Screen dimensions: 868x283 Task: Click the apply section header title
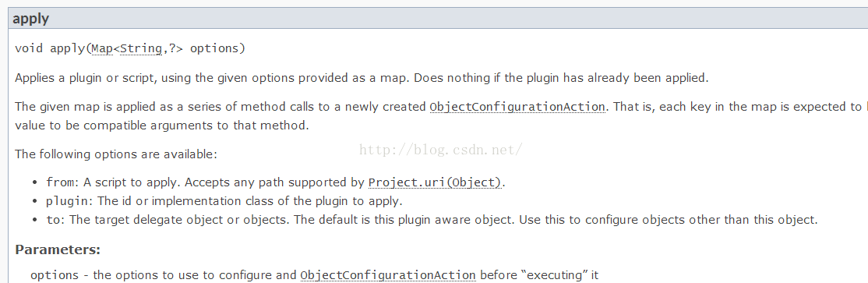click(x=31, y=18)
